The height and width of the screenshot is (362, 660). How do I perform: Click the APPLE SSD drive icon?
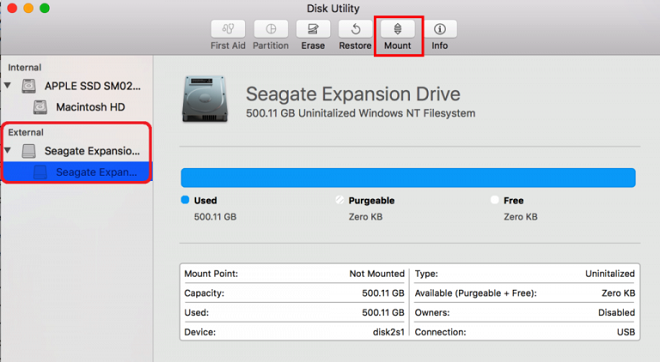(29, 86)
